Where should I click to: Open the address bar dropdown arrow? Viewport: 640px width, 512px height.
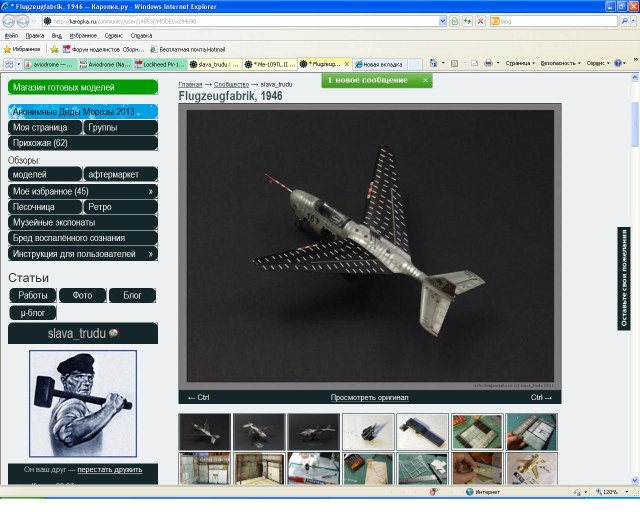click(442, 20)
